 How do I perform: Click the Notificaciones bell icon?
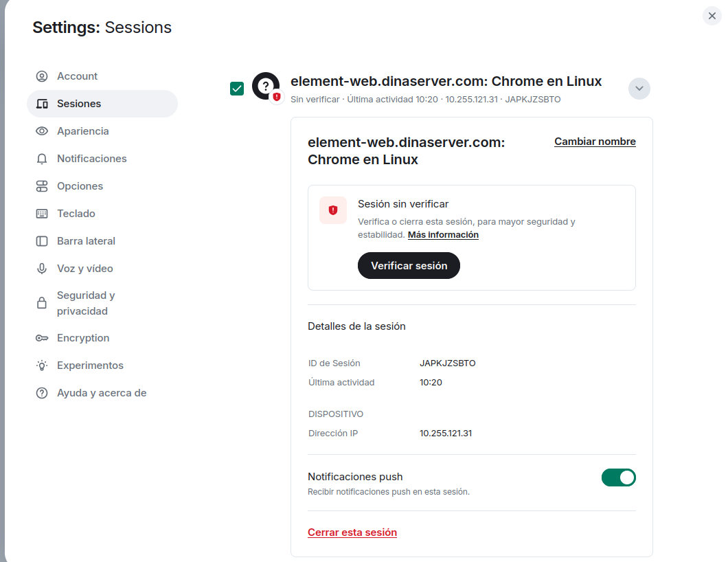coord(42,159)
